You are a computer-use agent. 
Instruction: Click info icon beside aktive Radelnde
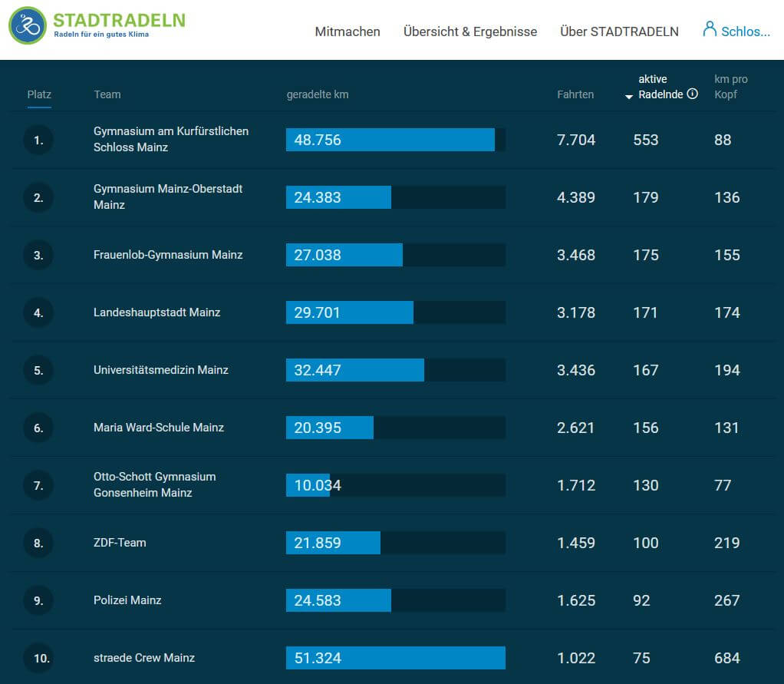pos(693,94)
